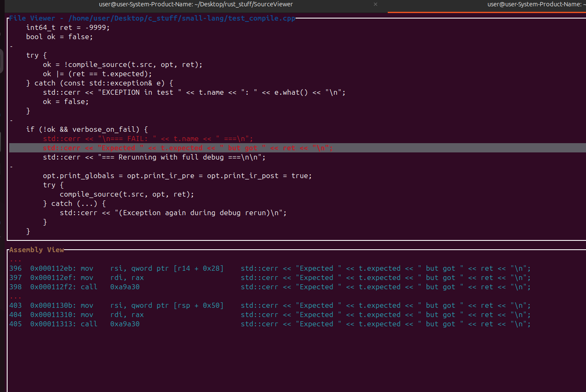Screen dimensions: 586x392
Task: Click the dash marker below the Rerunning line
Action: [x=11, y=167]
